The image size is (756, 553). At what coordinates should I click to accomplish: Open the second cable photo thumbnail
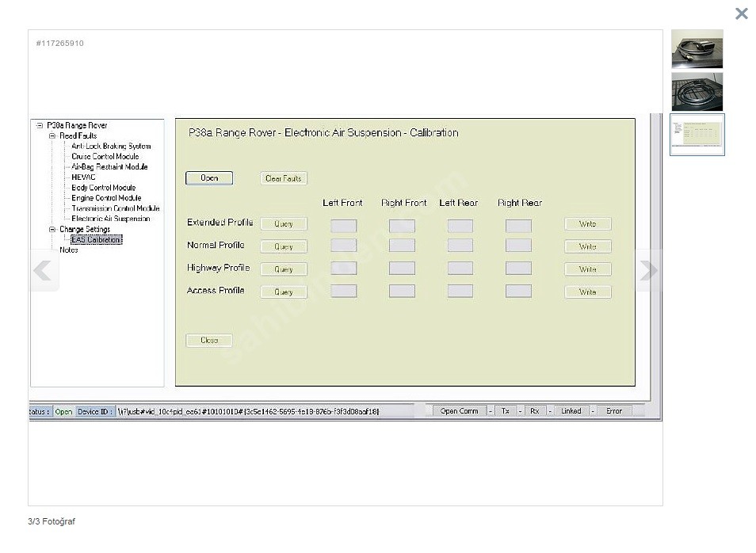click(x=697, y=92)
